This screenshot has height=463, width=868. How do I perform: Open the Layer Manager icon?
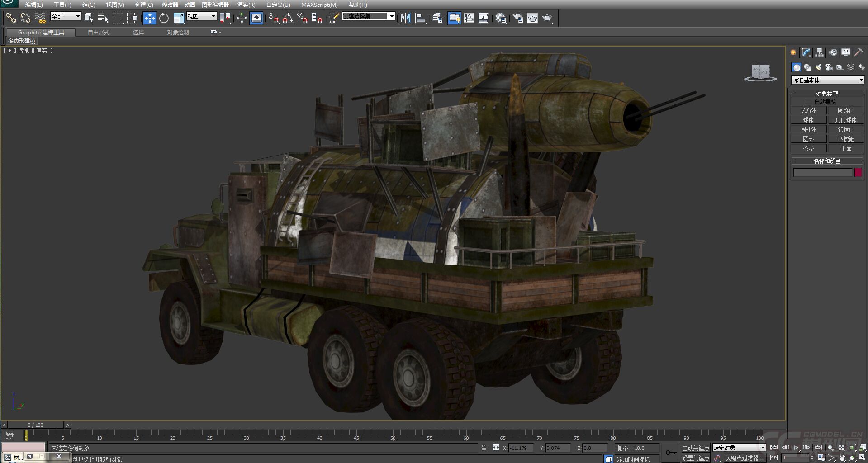pyautogui.click(x=437, y=18)
